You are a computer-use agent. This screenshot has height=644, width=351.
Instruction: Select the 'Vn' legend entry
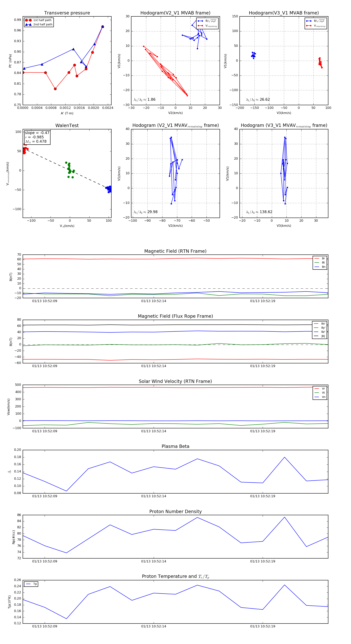click(320, 397)
